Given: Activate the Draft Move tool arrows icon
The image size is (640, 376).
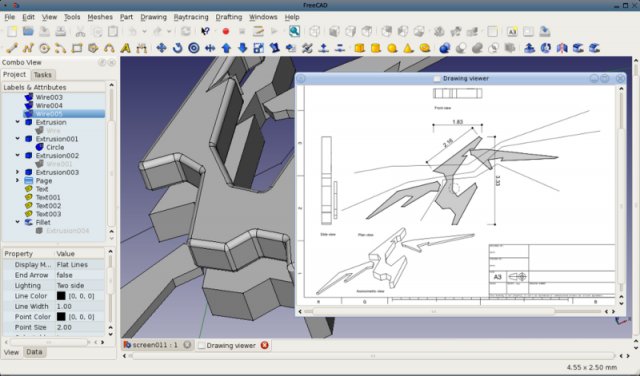Looking at the screenshot, I should 161,48.
